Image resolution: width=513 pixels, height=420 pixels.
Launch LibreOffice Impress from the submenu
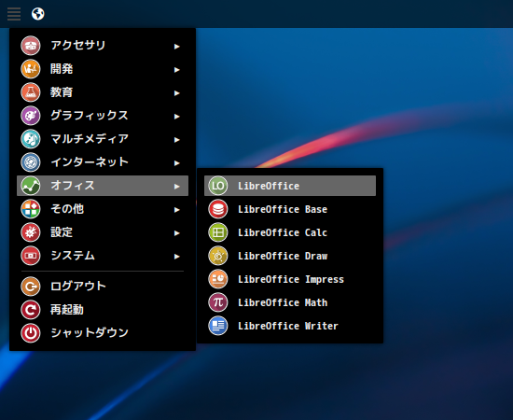point(290,279)
